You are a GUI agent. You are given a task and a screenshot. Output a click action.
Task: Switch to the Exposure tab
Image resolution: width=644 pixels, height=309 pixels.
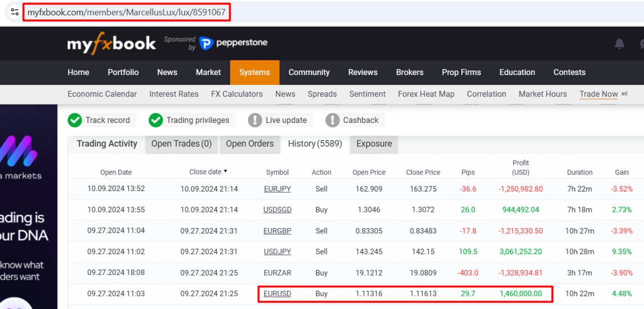click(374, 144)
